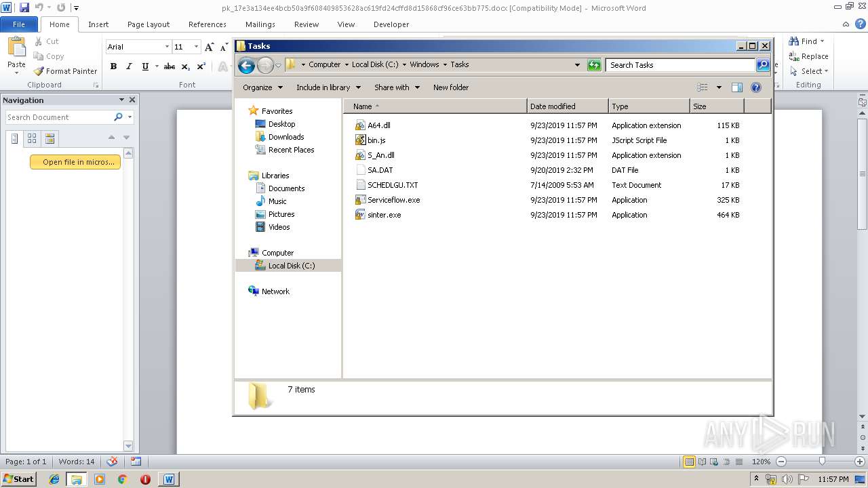
Task: Click Grow Font icon
Action: pos(210,47)
